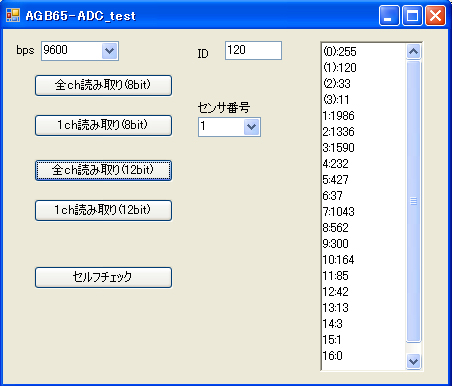
Task: Maximize the AGB65-ADC_test window
Action: [x=412, y=15]
